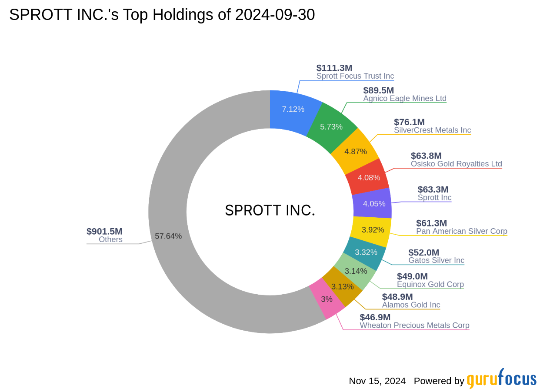Click the yellow 4.87% wedge

(355, 151)
